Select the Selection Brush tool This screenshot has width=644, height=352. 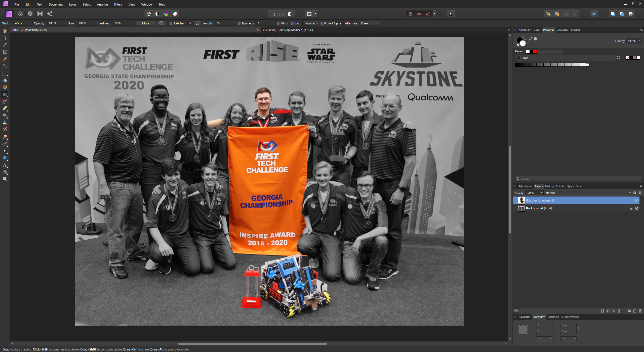click(5, 59)
